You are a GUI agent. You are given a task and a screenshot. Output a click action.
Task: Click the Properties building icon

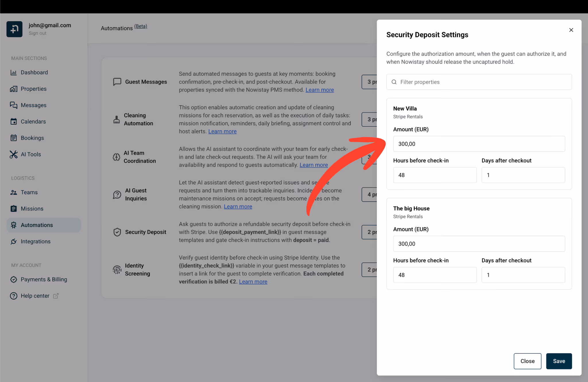tap(13, 89)
